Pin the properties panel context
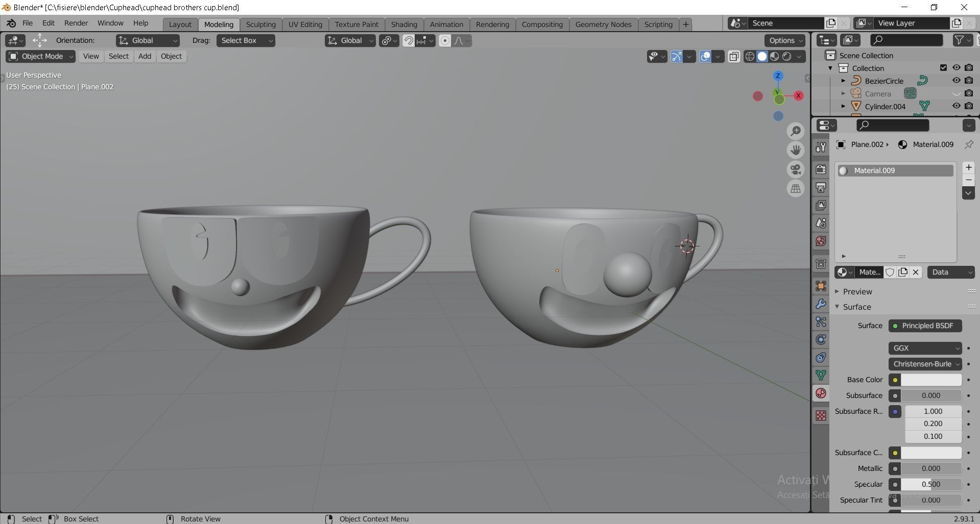 coord(969,144)
